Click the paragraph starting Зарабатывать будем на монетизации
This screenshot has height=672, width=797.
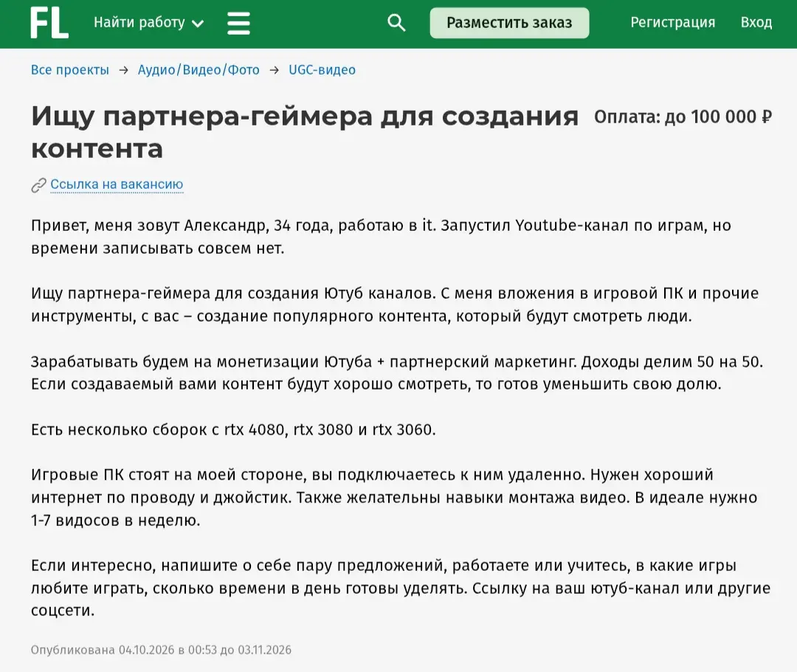coord(397,373)
